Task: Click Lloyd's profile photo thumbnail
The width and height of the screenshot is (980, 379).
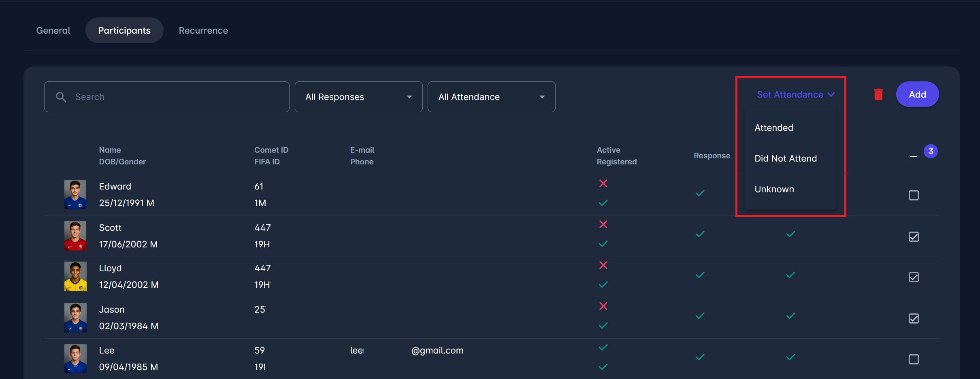Action: pos(75,277)
